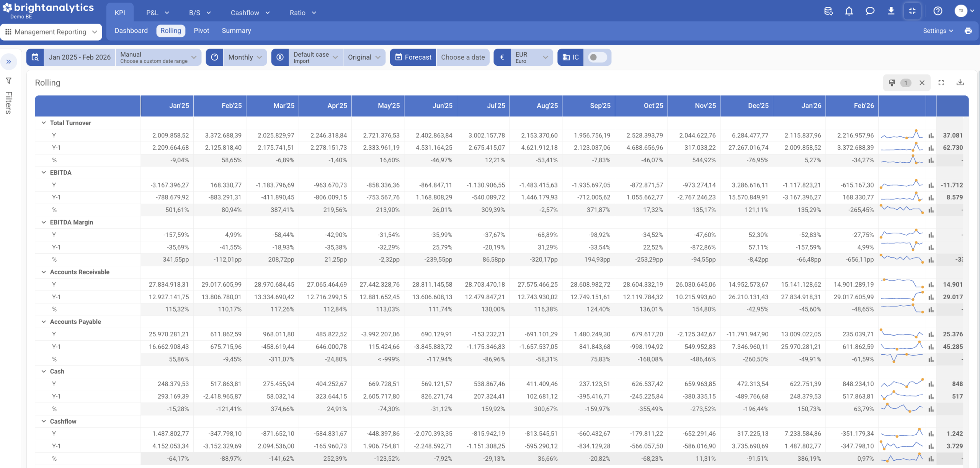Click the paint format icon in Rolling panel
The height and width of the screenshot is (468, 980).
click(892, 83)
